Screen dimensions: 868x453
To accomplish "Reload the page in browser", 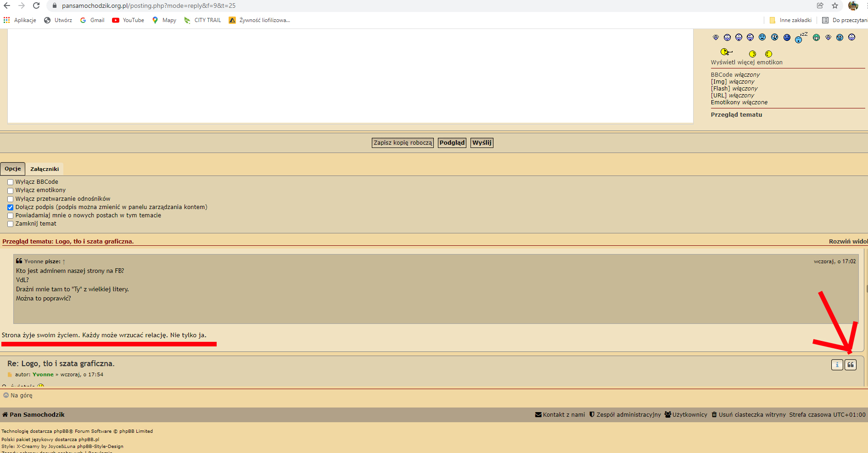I will coord(36,6).
